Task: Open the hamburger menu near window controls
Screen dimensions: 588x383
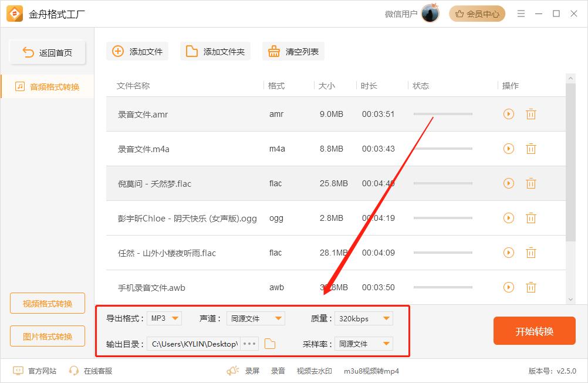Action: coord(521,14)
